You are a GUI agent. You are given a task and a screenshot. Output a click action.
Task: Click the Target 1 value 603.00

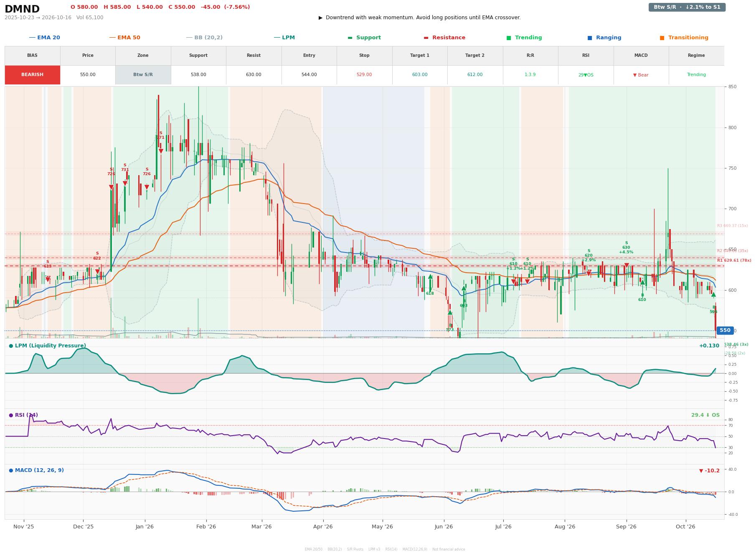tap(420, 75)
